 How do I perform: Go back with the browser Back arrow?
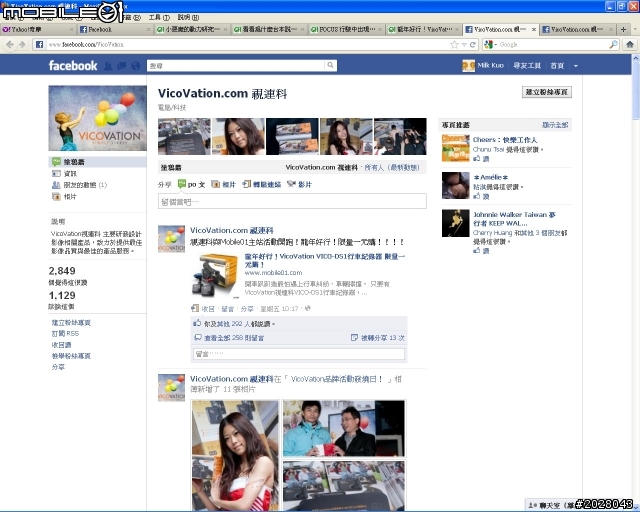pyautogui.click(x=10, y=45)
